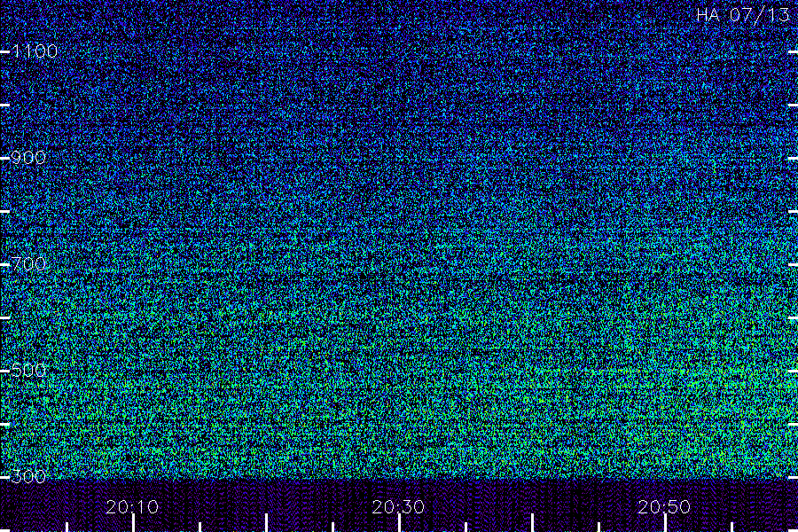Click the 1100 frequency axis label
Screen dimensions: 798x532
[34, 51]
